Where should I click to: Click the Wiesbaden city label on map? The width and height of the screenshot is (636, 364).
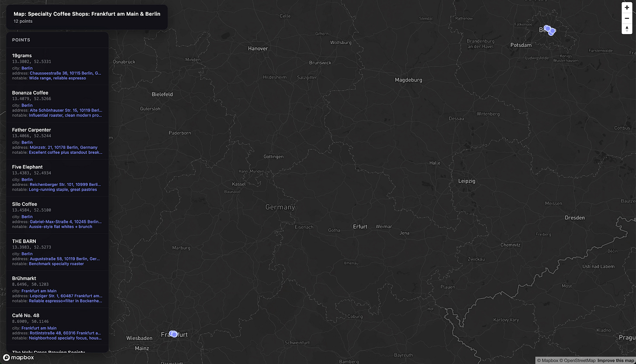point(139,338)
